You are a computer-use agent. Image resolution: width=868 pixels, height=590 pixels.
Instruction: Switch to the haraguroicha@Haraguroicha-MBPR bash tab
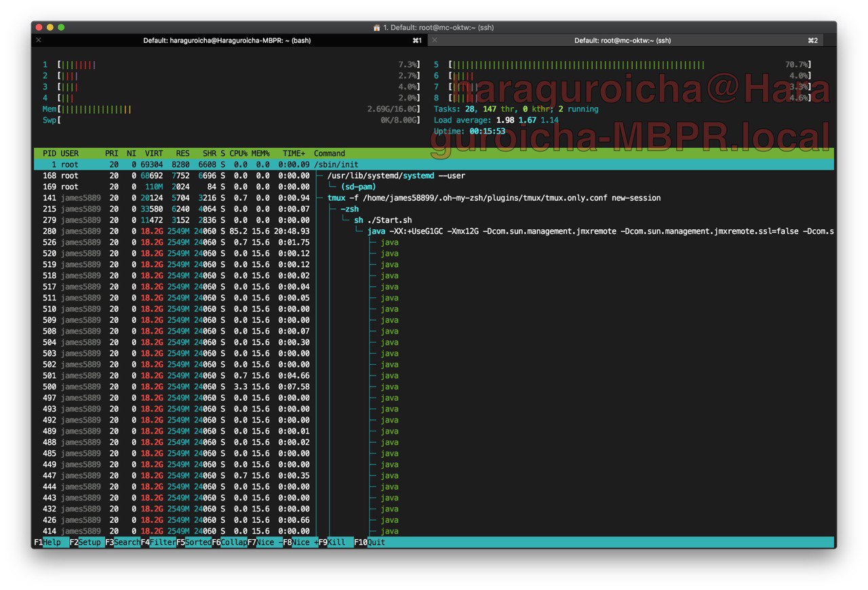pyautogui.click(x=226, y=41)
